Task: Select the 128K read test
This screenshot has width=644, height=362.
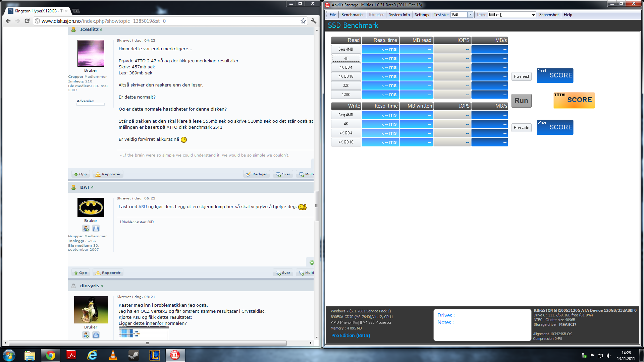Action: (x=346, y=95)
